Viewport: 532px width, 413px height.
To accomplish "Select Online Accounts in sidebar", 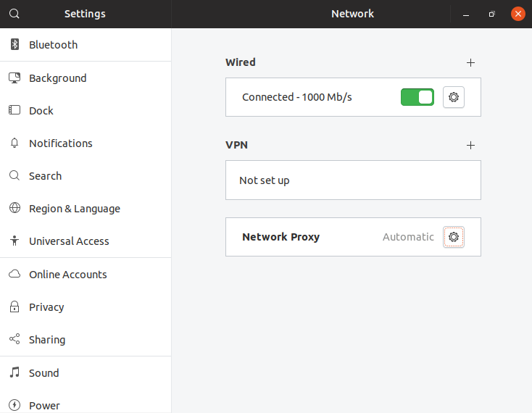I will point(86,274).
